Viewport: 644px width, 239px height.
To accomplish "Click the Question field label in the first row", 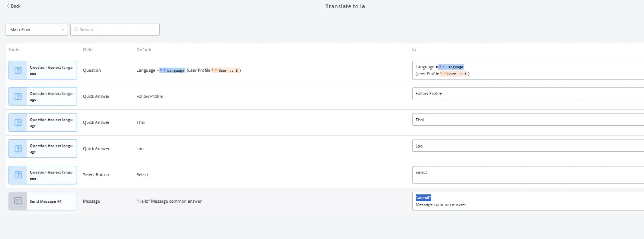I will (x=92, y=70).
